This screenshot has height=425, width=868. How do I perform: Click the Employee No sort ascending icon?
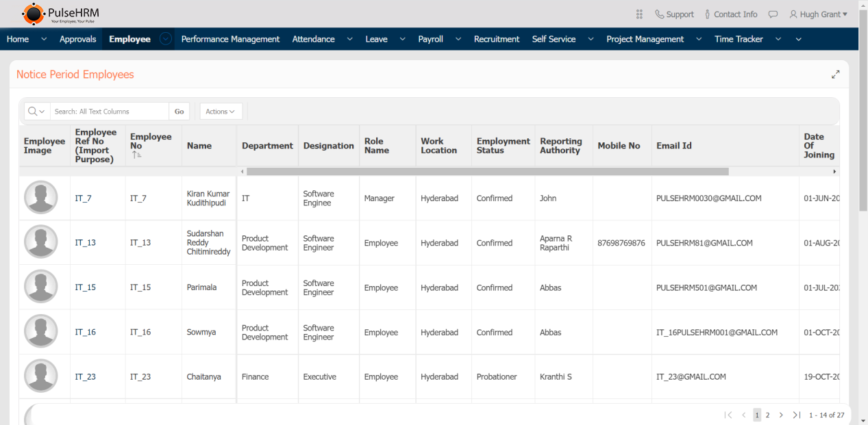click(136, 155)
